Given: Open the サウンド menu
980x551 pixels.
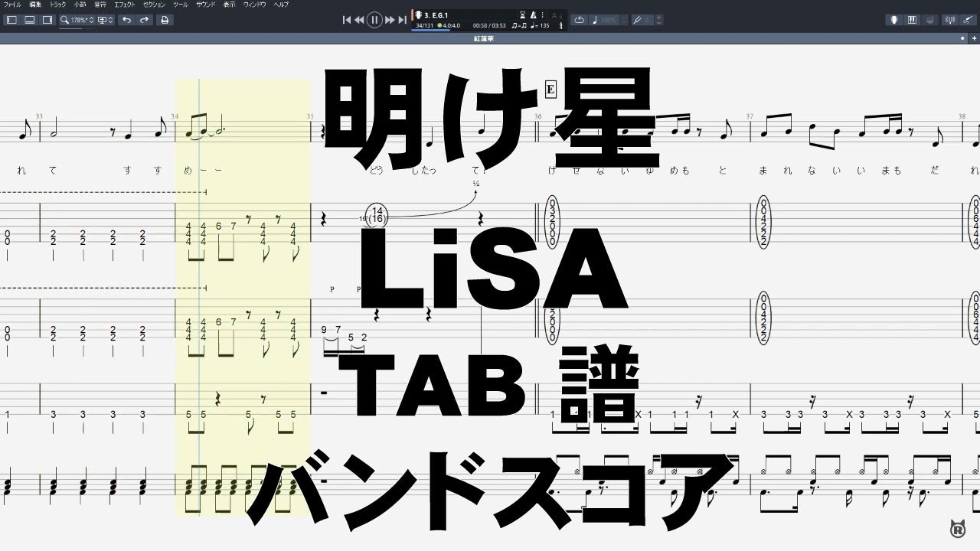Looking at the screenshot, I should point(206,5).
